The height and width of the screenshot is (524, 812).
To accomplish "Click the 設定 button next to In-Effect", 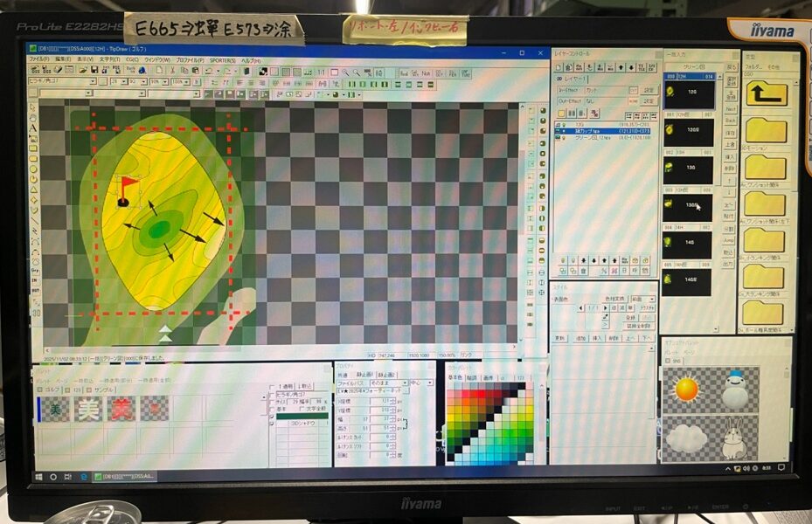I will pyautogui.click(x=649, y=90).
